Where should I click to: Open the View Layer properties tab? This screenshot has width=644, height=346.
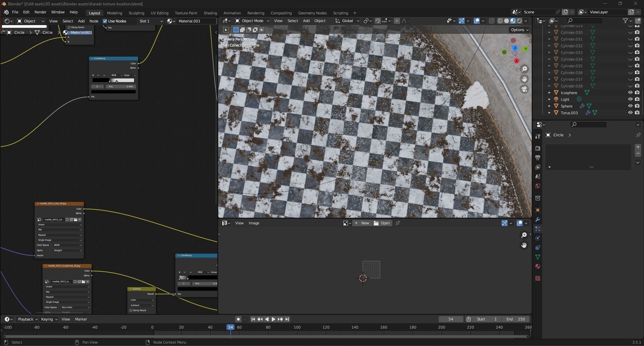538,167
